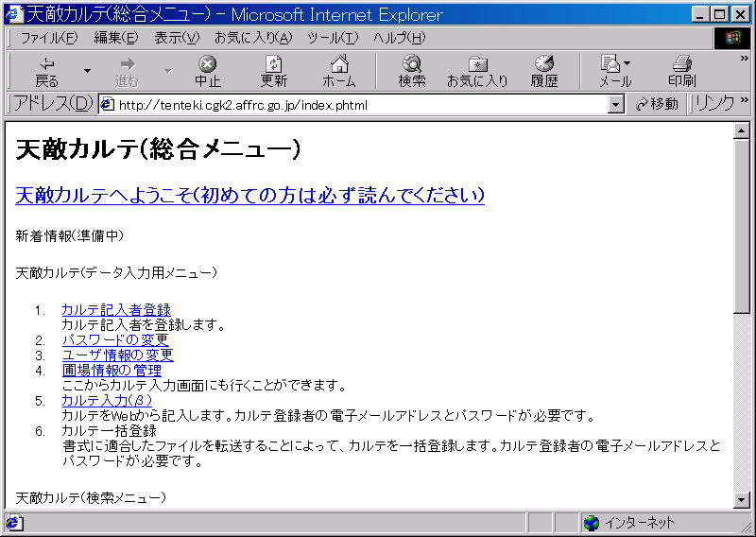Go to Home (ホーム) icon
Image resolution: width=756 pixels, height=537 pixels.
339,71
